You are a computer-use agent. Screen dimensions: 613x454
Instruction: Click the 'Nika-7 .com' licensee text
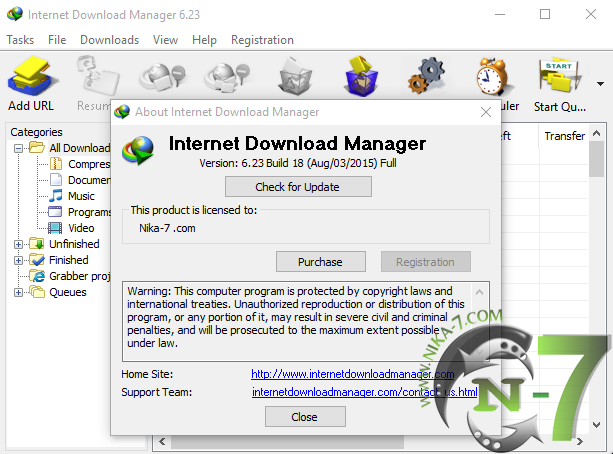(167, 228)
